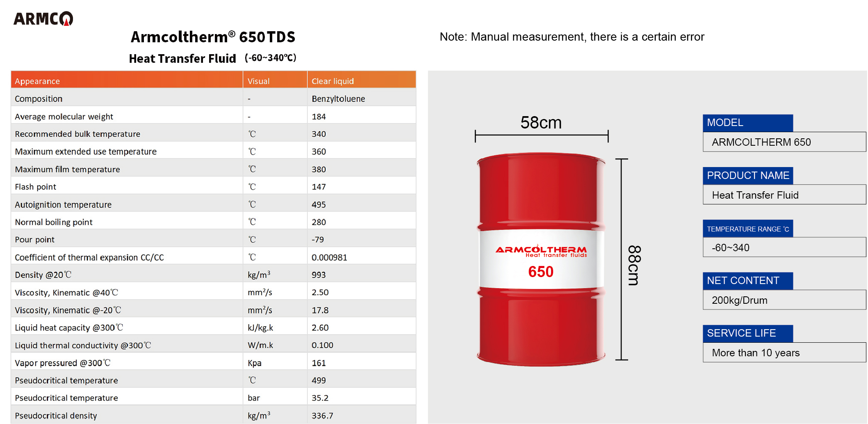Click the 'Appearance' header cell
The width and height of the screenshot is (868, 424).
tap(127, 80)
